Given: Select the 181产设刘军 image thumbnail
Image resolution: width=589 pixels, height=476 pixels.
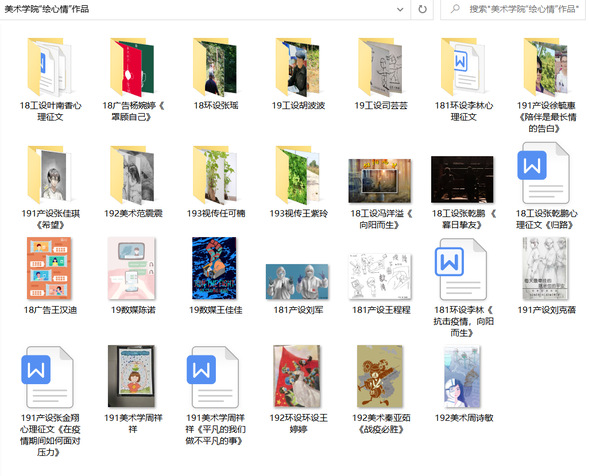Looking at the screenshot, I should click(x=297, y=281).
